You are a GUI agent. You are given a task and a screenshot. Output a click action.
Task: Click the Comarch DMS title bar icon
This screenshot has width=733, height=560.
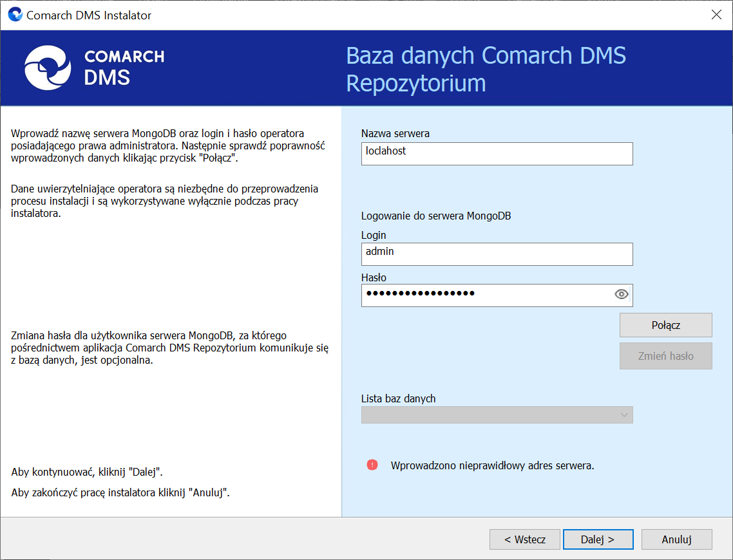click(15, 14)
